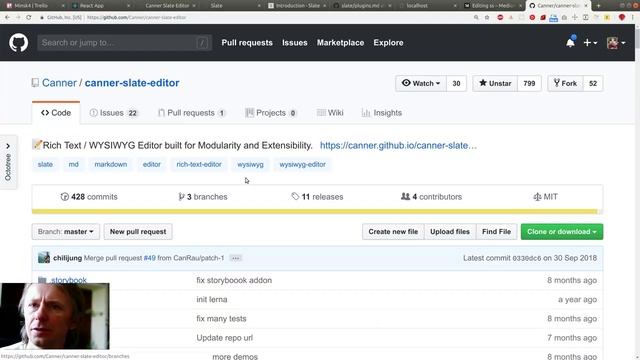
Task: Open the Wiki tab
Action: [x=330, y=113]
